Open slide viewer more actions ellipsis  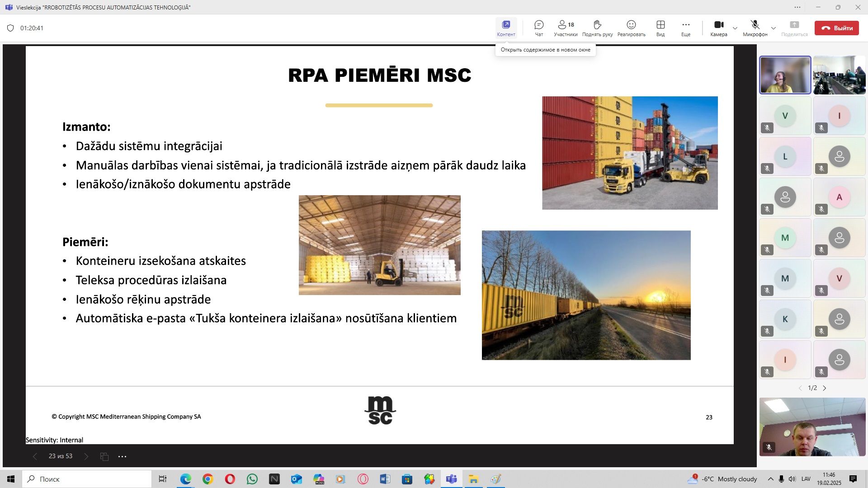coord(122,456)
